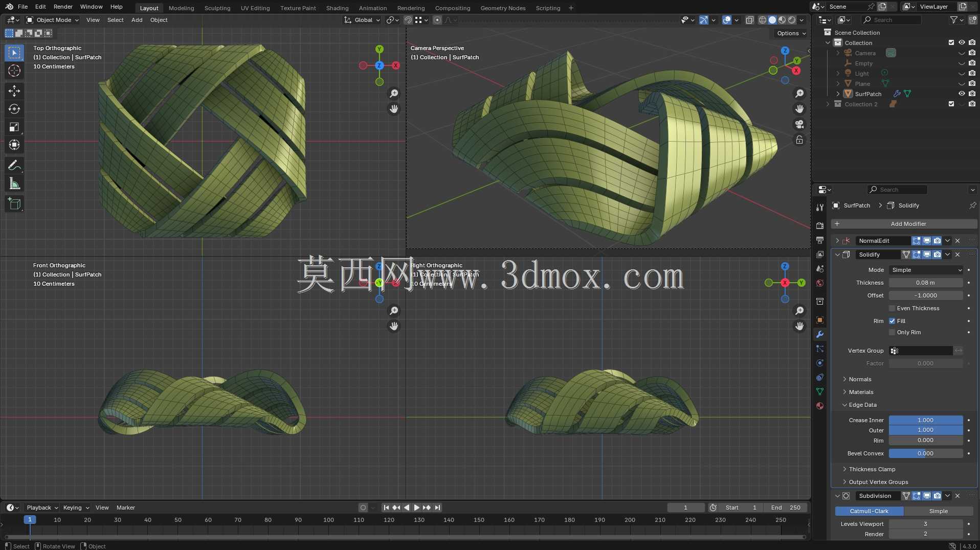The width and height of the screenshot is (980, 550).
Task: Hide SurfPatch with its eye icon
Action: tap(962, 94)
